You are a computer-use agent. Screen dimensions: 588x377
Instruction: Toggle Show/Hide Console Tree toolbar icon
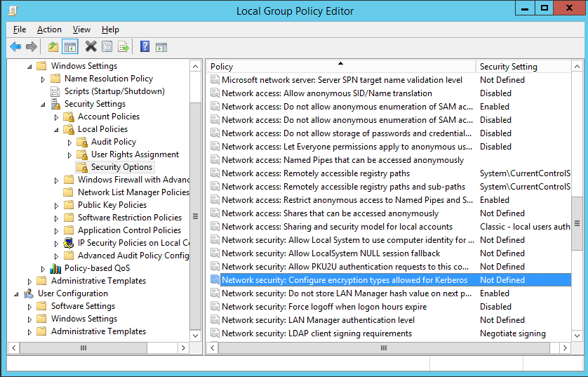click(70, 47)
